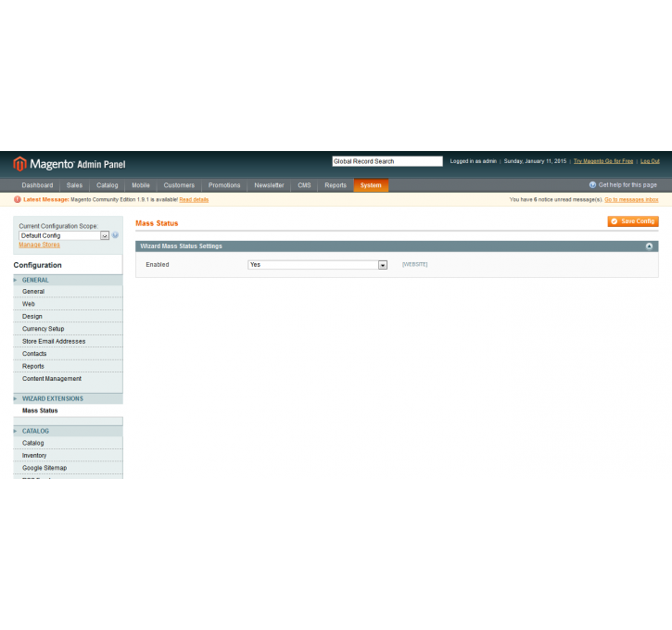Open the Promotions menu
672x630 pixels.
click(x=224, y=185)
